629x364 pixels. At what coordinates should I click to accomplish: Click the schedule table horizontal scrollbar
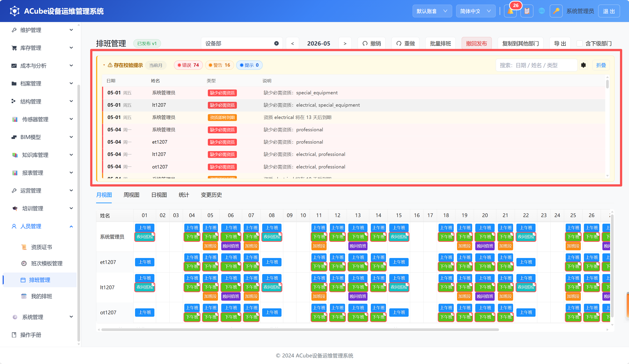(x=300, y=329)
